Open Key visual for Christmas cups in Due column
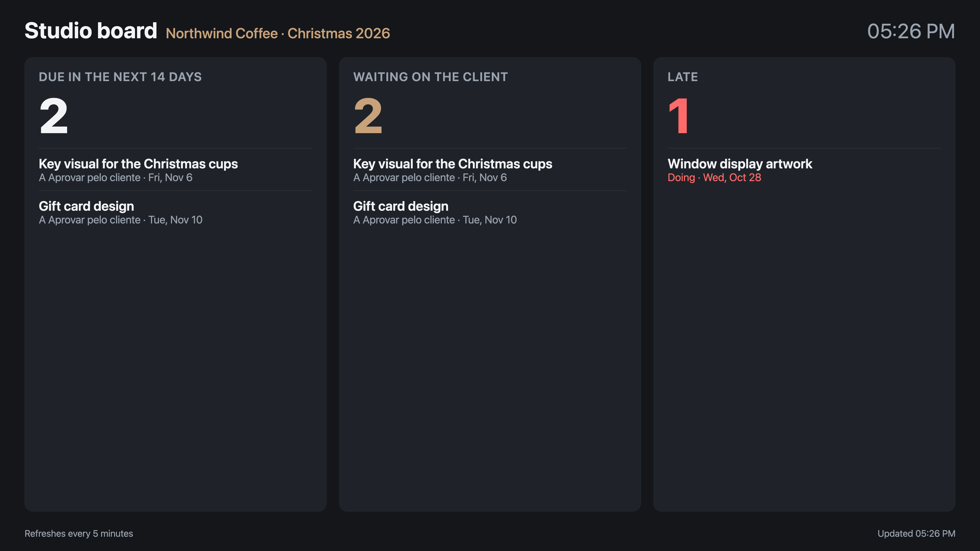 click(x=138, y=164)
